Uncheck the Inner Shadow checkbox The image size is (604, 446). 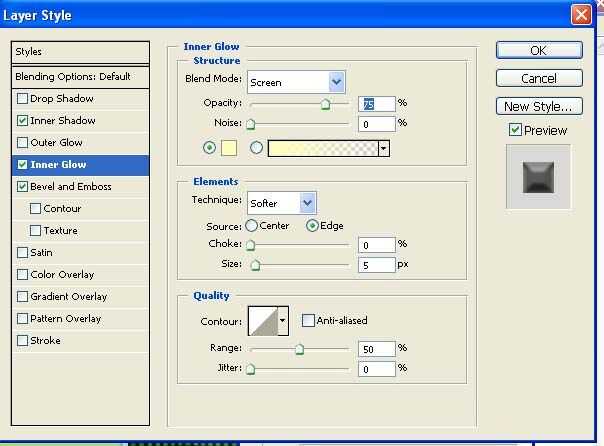[23, 121]
